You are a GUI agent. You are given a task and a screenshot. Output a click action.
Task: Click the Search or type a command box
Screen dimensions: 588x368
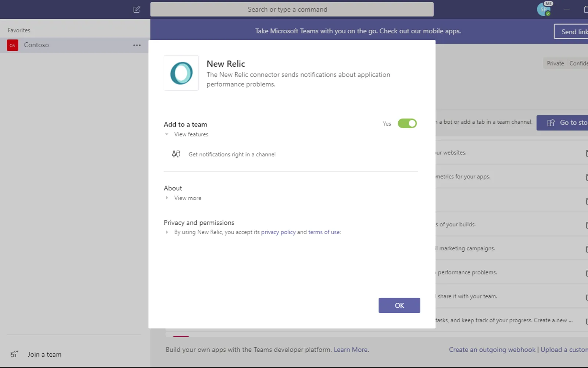[292, 9]
